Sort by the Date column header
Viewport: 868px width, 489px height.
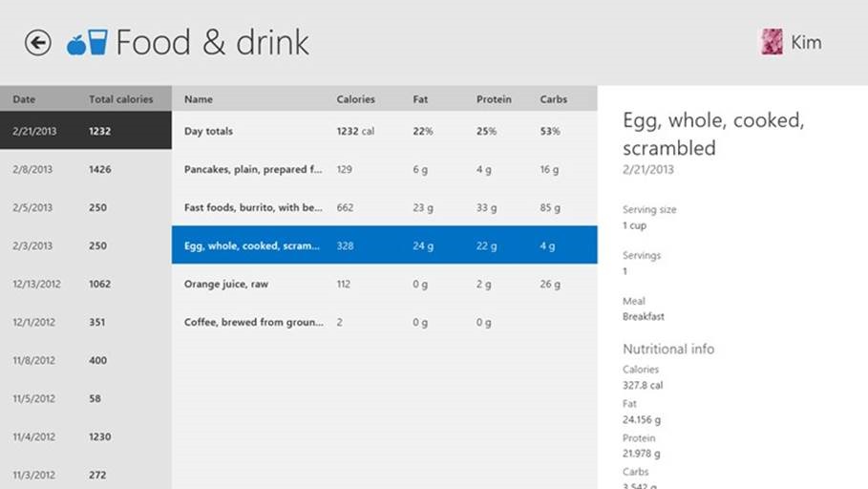(25, 99)
